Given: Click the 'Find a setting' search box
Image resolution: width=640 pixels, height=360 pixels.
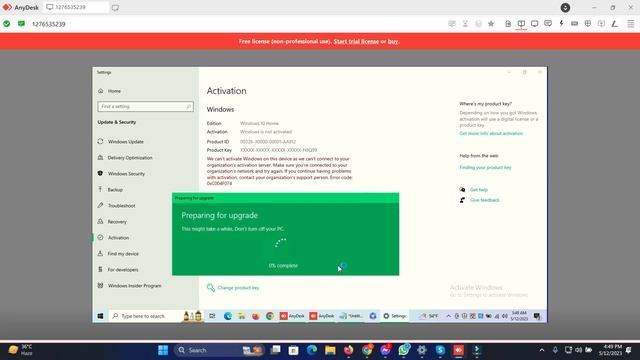Looking at the screenshot, I should [x=145, y=107].
